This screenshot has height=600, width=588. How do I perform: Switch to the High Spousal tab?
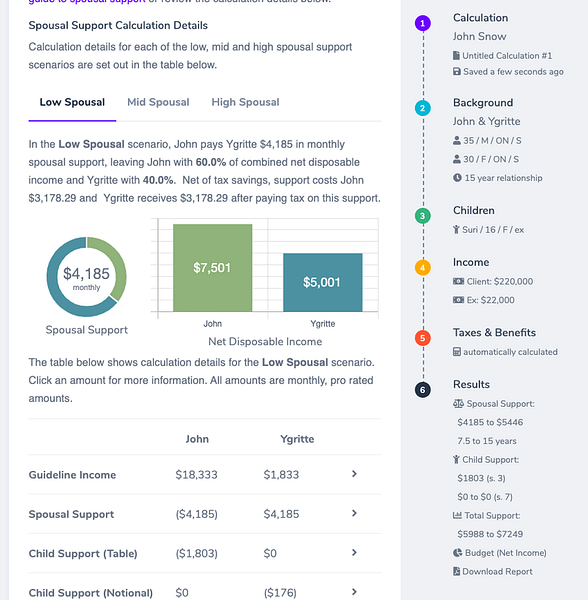[x=245, y=102]
